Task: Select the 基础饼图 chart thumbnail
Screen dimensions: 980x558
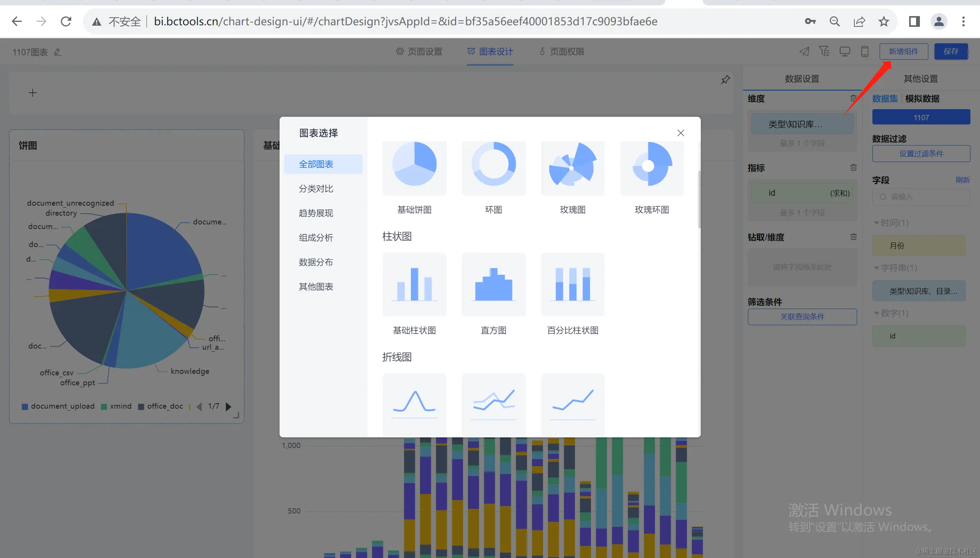Action: pyautogui.click(x=414, y=167)
